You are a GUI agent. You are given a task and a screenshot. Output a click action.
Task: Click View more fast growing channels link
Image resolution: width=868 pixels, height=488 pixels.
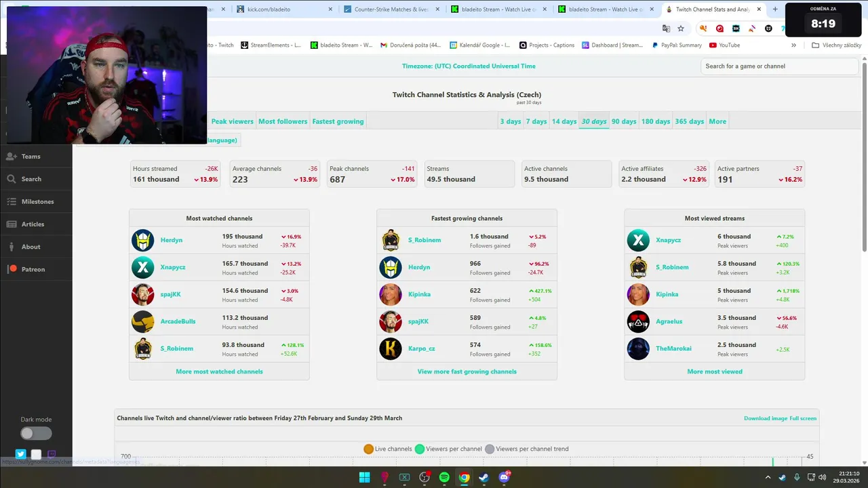click(x=467, y=371)
